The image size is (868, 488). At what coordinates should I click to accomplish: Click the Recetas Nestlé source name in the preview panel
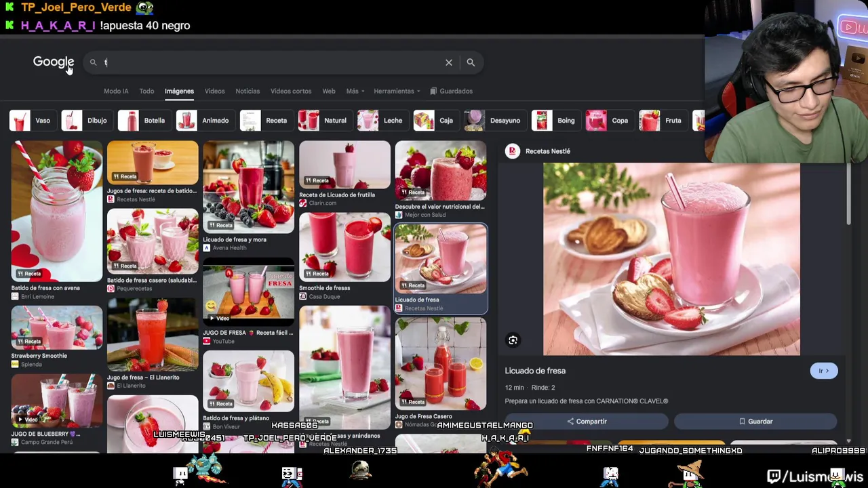[548, 151]
